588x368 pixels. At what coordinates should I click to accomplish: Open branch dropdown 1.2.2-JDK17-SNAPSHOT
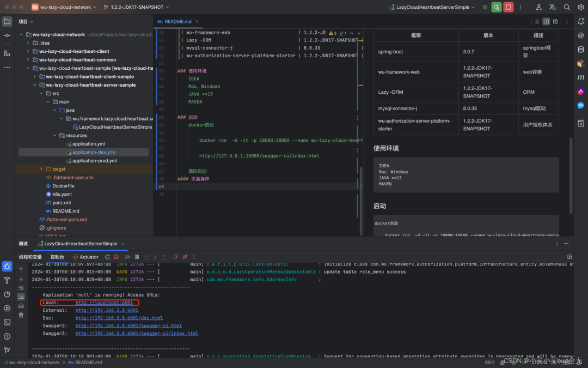137,7
